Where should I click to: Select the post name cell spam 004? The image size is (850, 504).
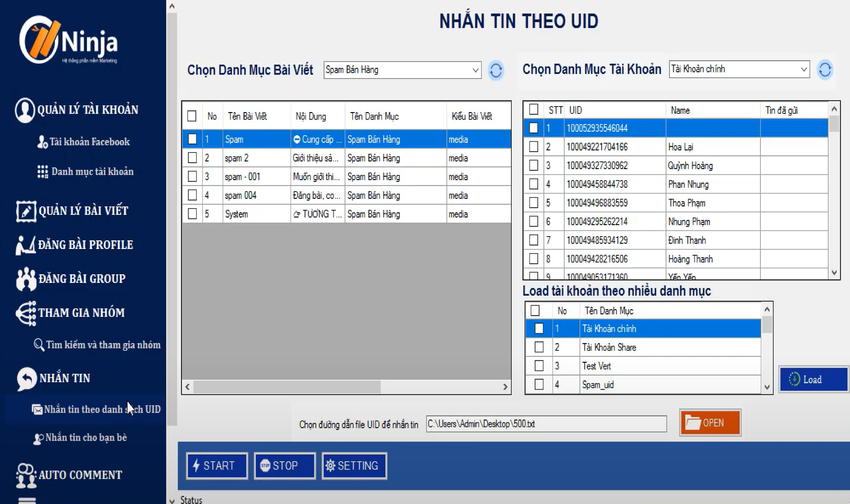256,195
